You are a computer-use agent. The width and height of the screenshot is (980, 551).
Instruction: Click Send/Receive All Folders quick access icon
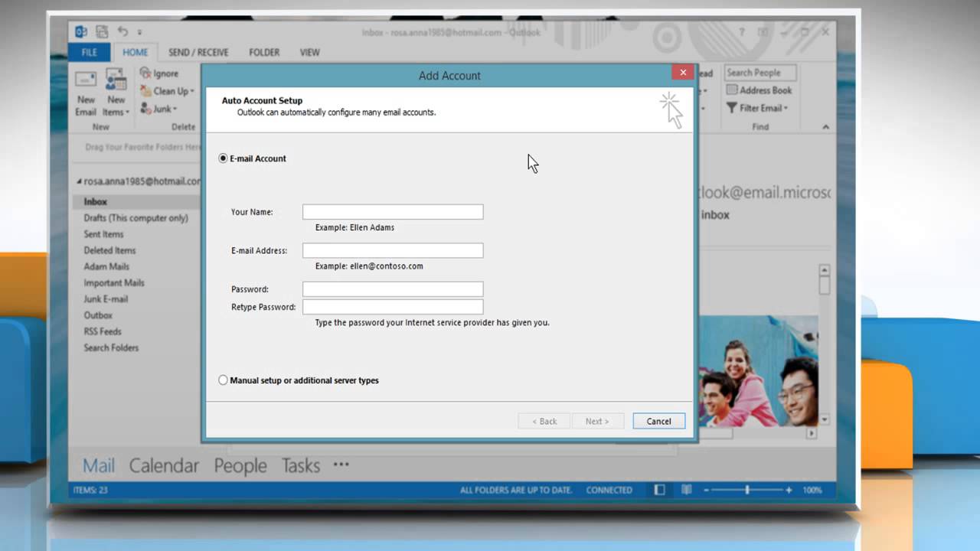(102, 32)
